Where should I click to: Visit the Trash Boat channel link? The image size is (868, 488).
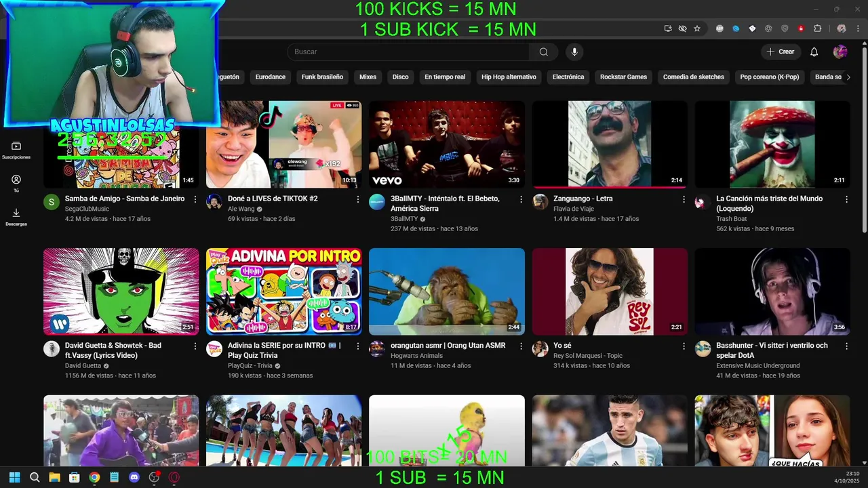pyautogui.click(x=731, y=219)
